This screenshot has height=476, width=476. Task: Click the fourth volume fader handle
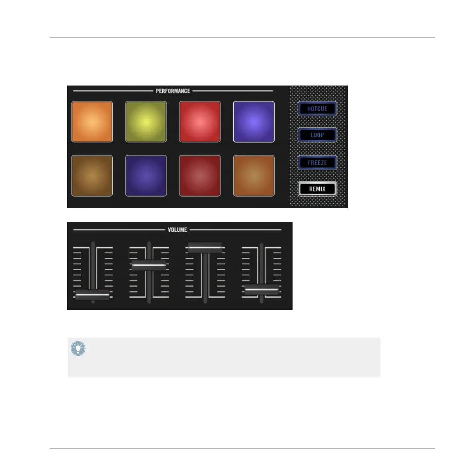click(x=261, y=290)
